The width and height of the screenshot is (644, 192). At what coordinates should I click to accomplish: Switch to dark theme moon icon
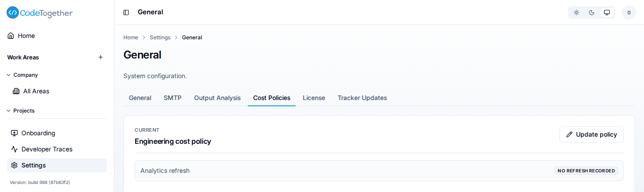click(x=592, y=13)
